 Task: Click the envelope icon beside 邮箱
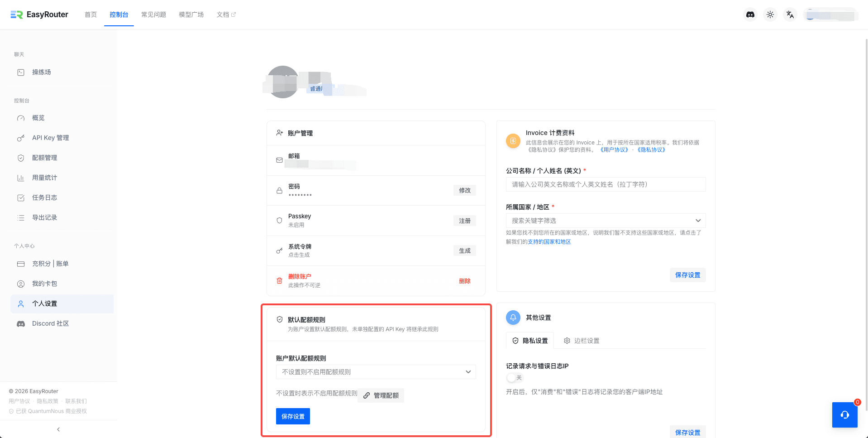[280, 160]
